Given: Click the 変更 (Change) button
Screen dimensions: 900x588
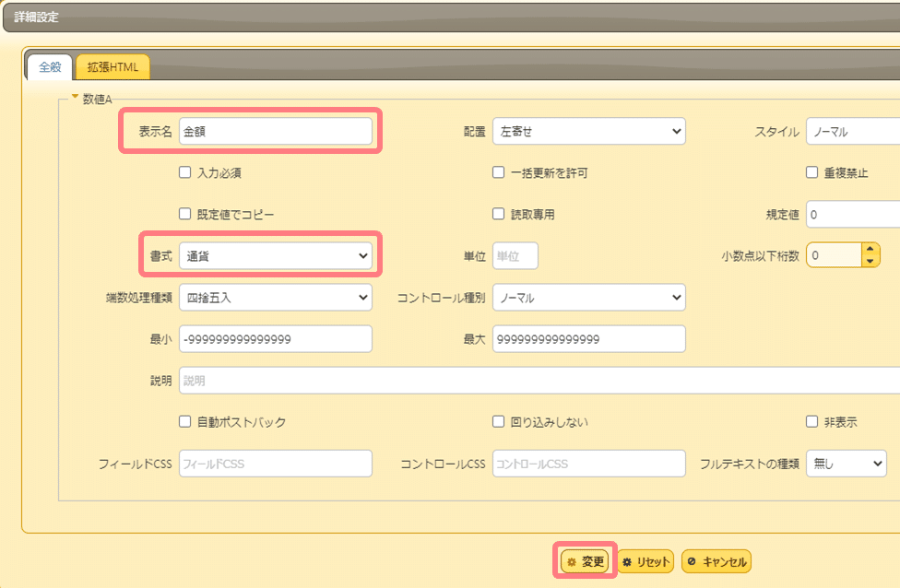Looking at the screenshot, I should [x=585, y=561].
